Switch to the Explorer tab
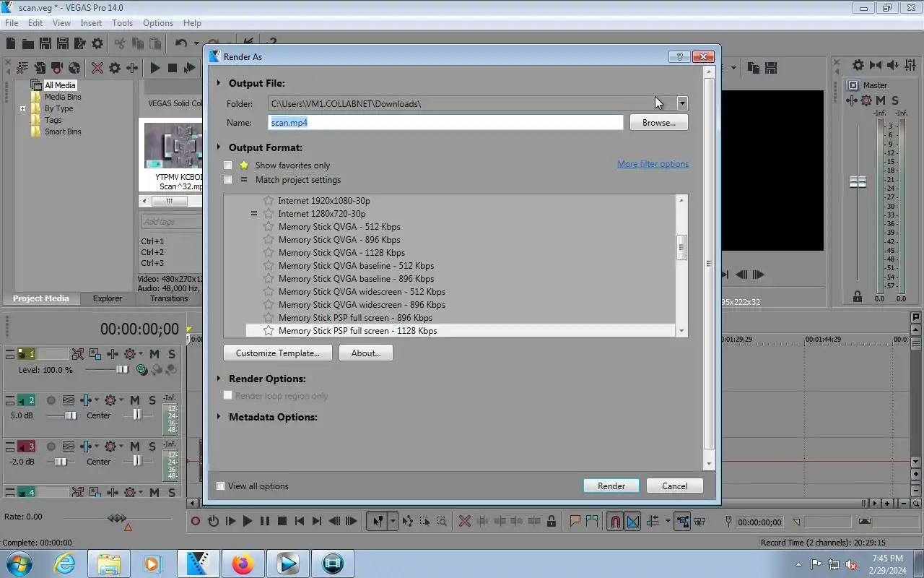Viewport: 924px width, 578px height. click(108, 298)
